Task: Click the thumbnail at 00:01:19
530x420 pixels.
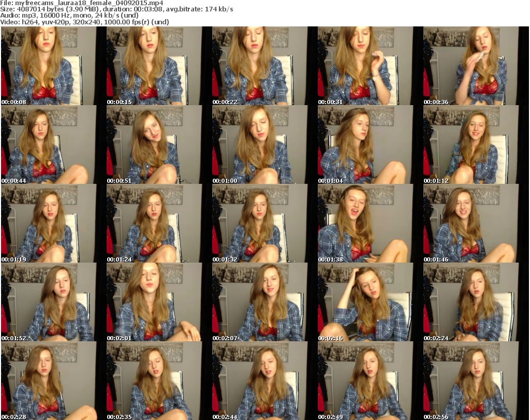Action: [x=53, y=224]
